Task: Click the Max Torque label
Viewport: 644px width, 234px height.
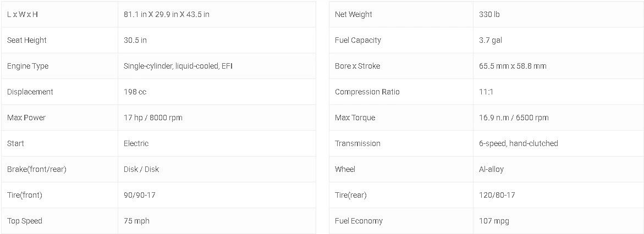Action: pos(355,118)
